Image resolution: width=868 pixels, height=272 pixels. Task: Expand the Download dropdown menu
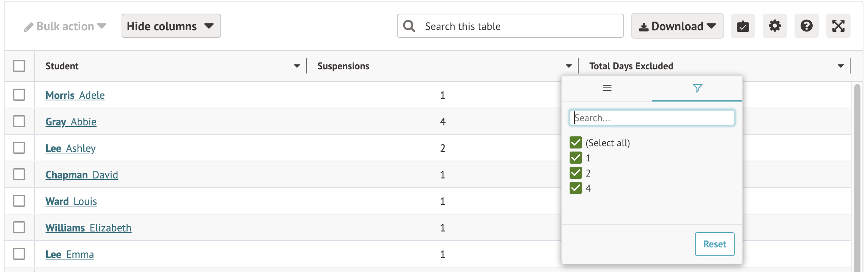coord(677,26)
